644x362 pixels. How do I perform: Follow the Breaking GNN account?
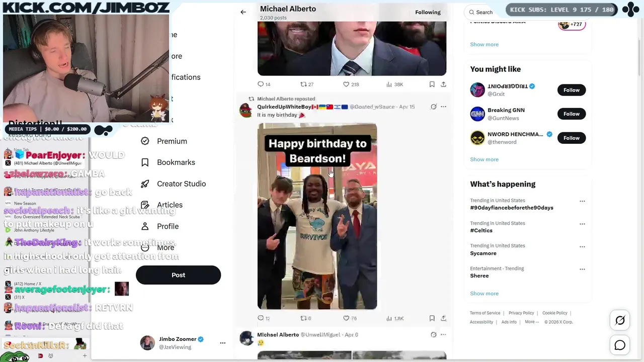click(x=572, y=114)
